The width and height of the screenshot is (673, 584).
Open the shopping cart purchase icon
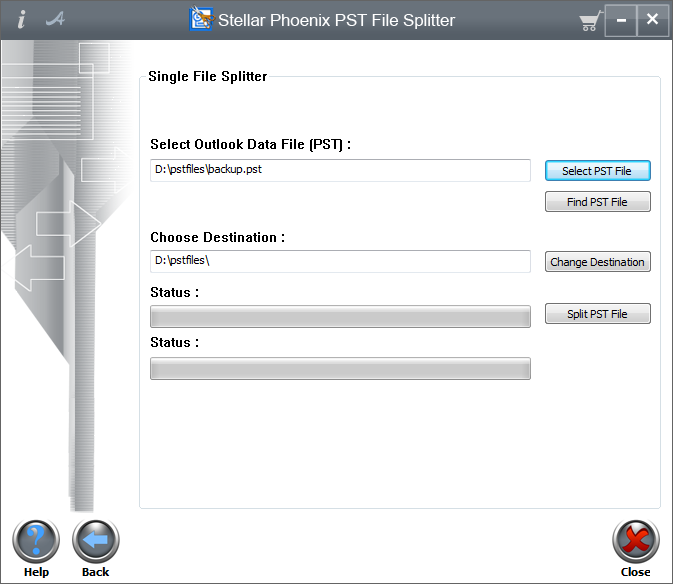590,21
